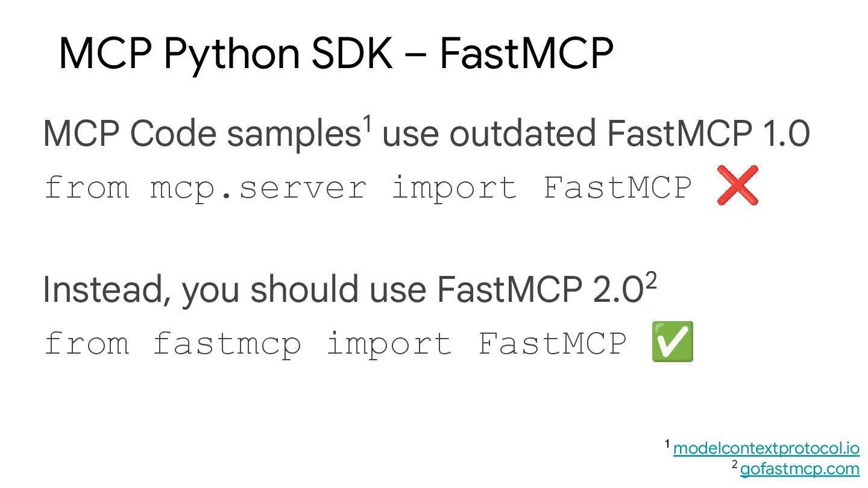Click the green check mark emoji
The height and width of the screenshot is (488, 868).
(673, 342)
